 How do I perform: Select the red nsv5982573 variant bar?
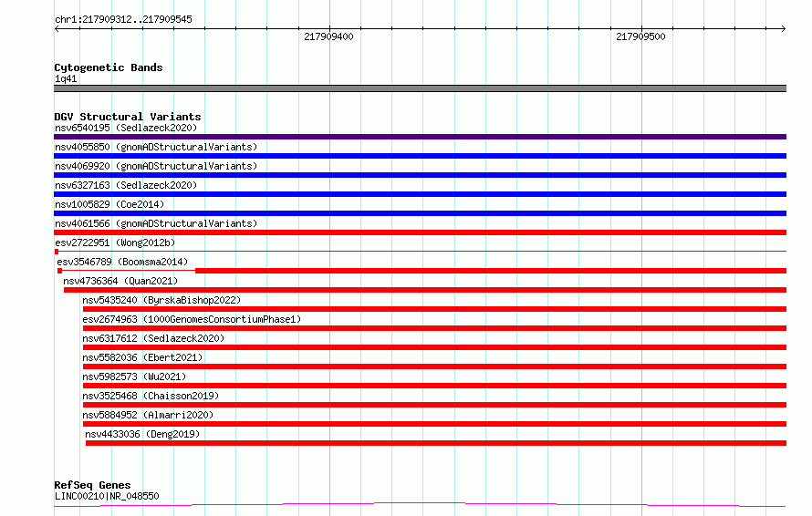[x=434, y=386]
